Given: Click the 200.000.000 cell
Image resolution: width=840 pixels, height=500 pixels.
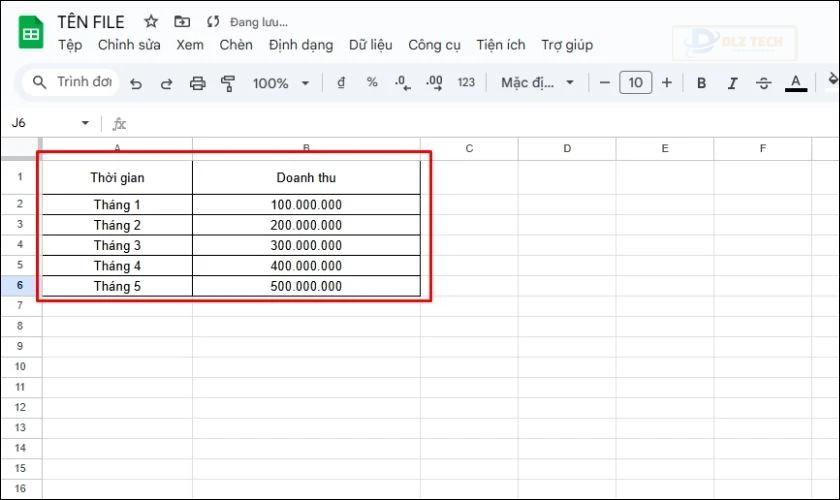Looking at the screenshot, I should pyautogui.click(x=306, y=225).
